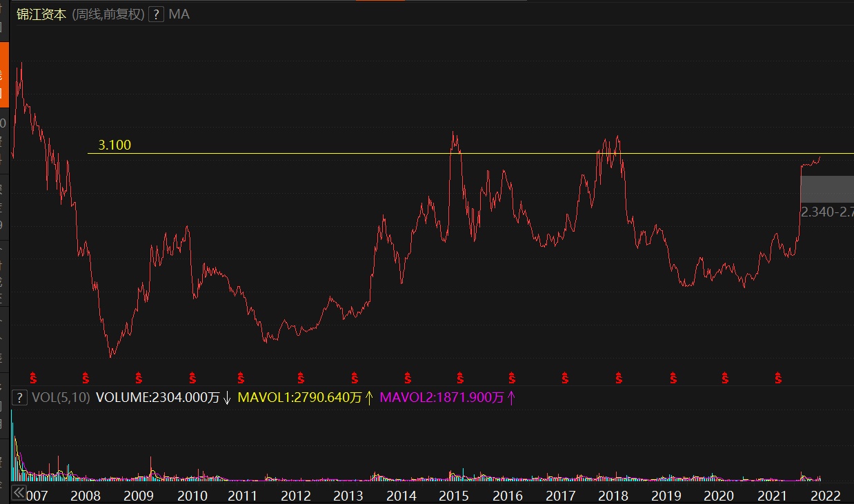Click the 2009 year label on time axis
854x504 pixels.
[x=138, y=495]
